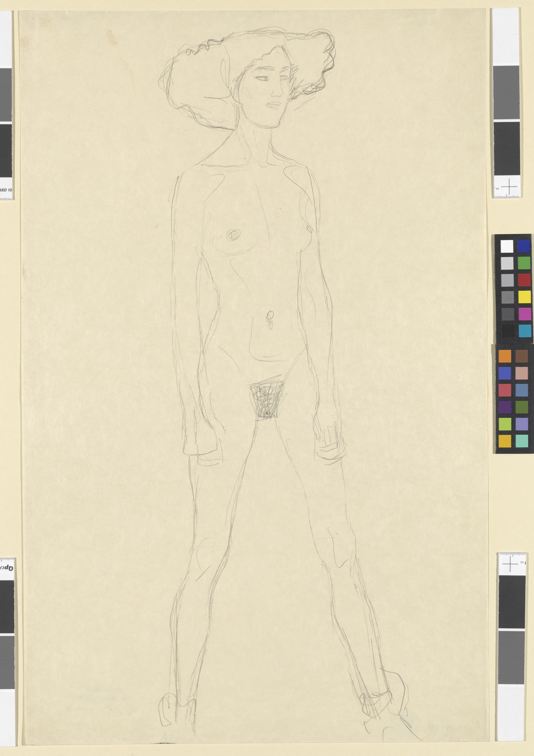The width and height of the screenshot is (534, 756).
Task: Pick the orange patch on lower chart
Action: click(x=505, y=356)
